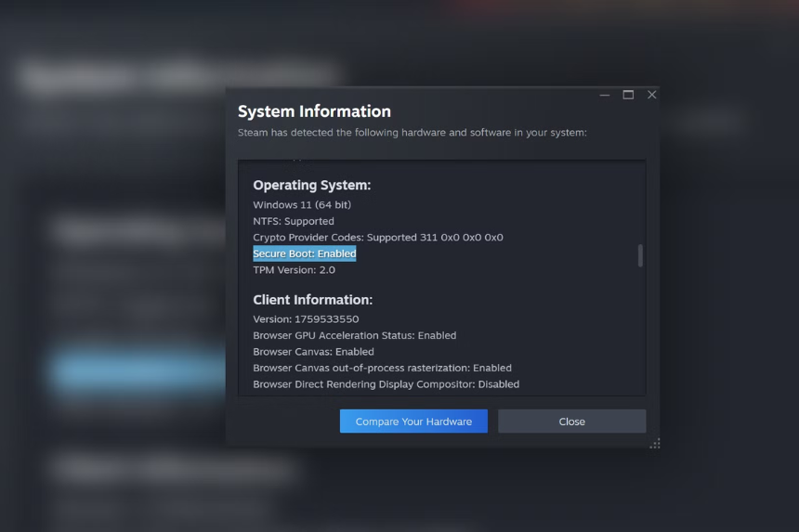Click the Crypto Provider Codes line
The width and height of the screenshot is (799, 532).
pyautogui.click(x=377, y=238)
